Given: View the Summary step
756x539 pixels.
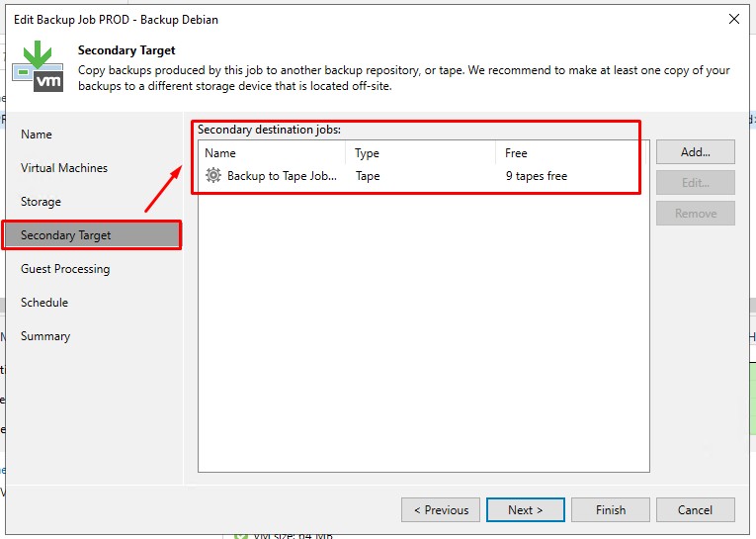Looking at the screenshot, I should tap(45, 336).
